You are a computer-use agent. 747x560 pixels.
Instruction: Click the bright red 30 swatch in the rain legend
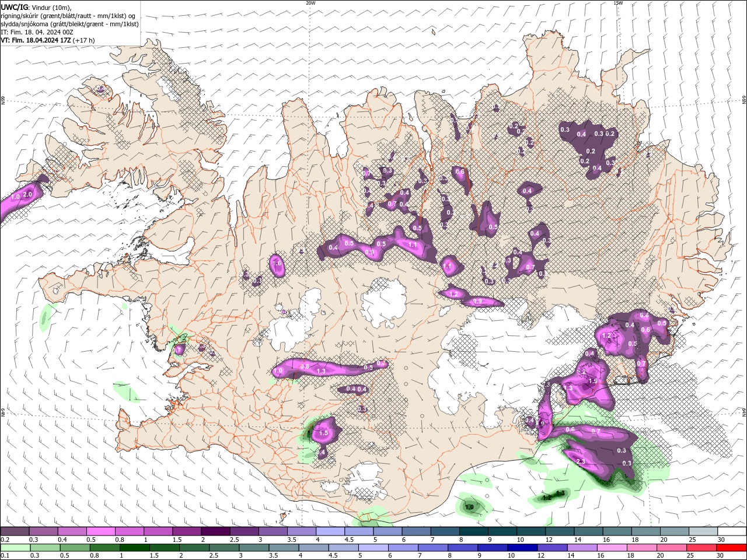732,548
